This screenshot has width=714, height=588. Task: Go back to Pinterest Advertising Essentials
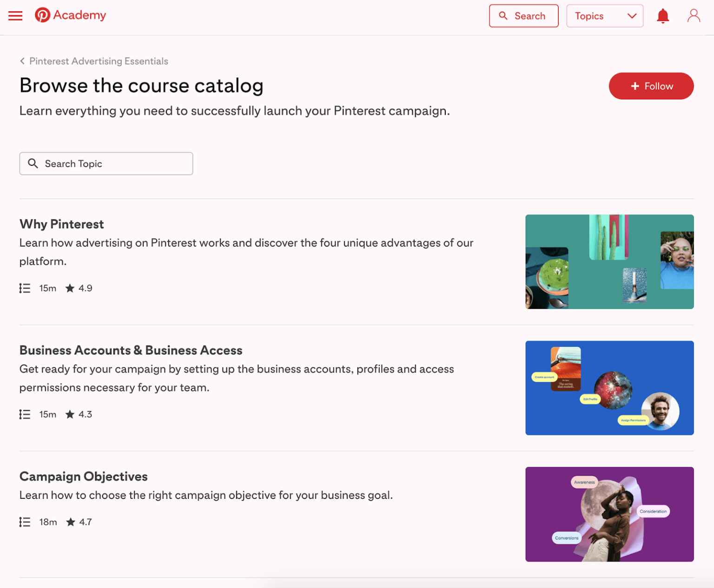click(x=94, y=61)
